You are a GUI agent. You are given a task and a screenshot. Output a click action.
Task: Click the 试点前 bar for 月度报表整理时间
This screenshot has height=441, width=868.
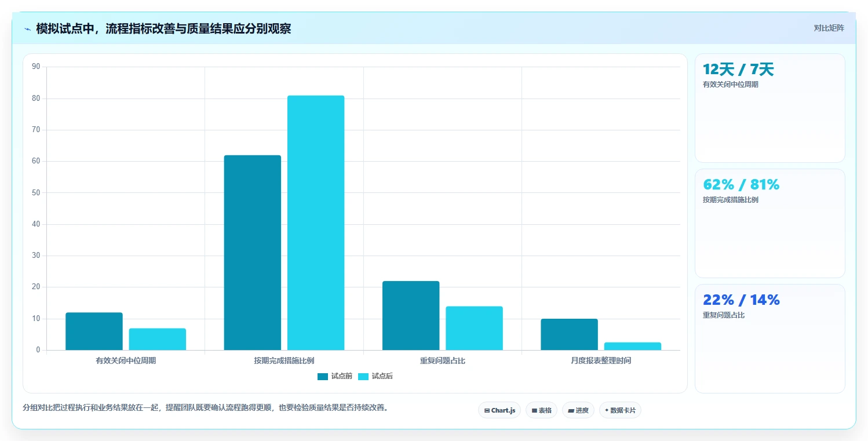click(569, 334)
